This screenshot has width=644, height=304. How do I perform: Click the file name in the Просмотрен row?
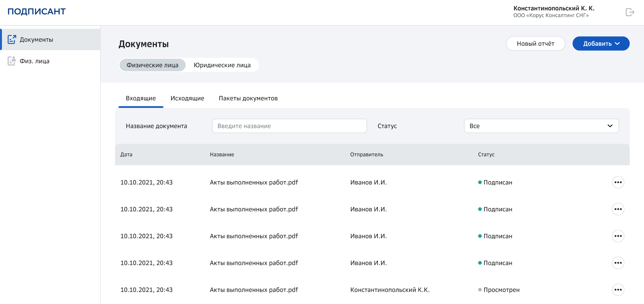coord(254,290)
